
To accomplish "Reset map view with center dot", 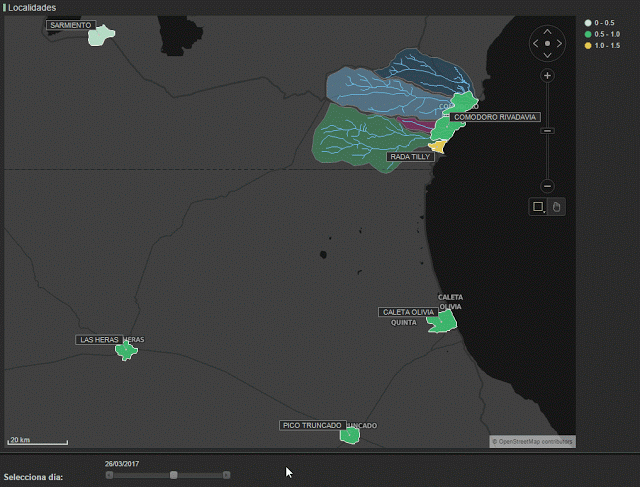I will tap(547, 44).
